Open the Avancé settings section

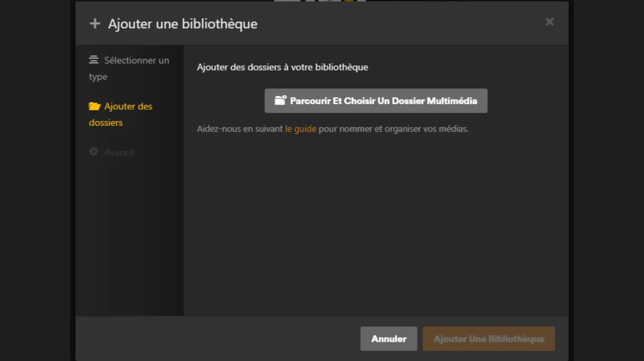pyautogui.click(x=119, y=152)
